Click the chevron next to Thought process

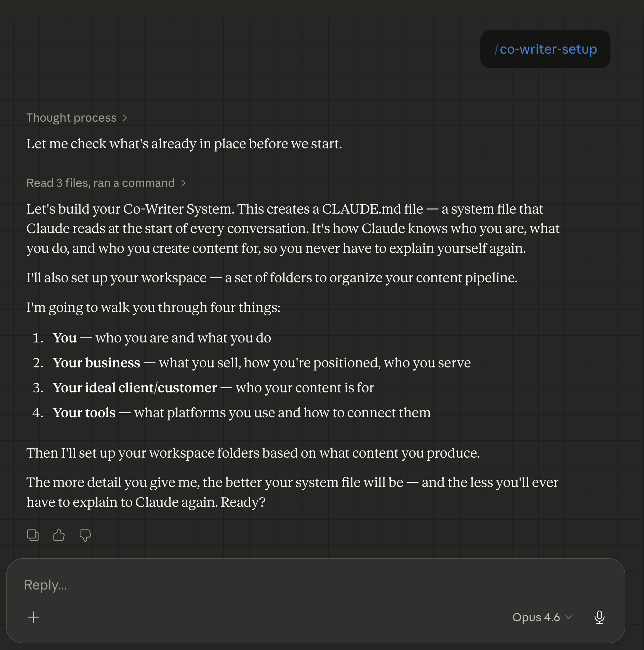[x=125, y=118]
